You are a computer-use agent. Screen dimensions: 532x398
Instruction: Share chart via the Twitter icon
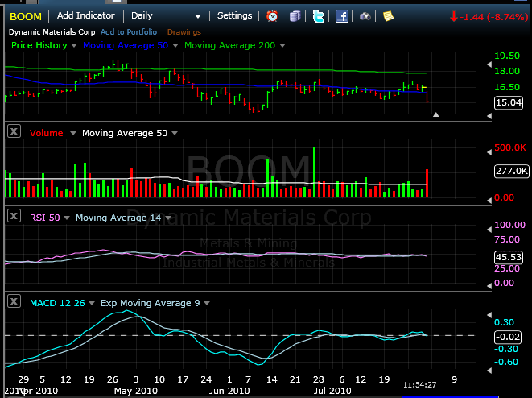(319, 15)
